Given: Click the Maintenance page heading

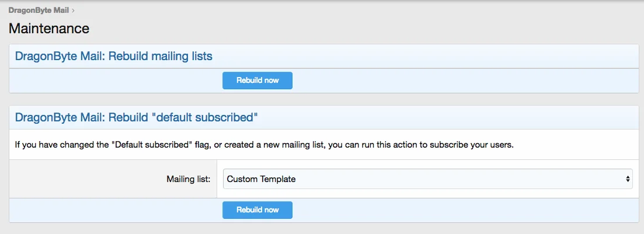Looking at the screenshot, I should coord(49,28).
